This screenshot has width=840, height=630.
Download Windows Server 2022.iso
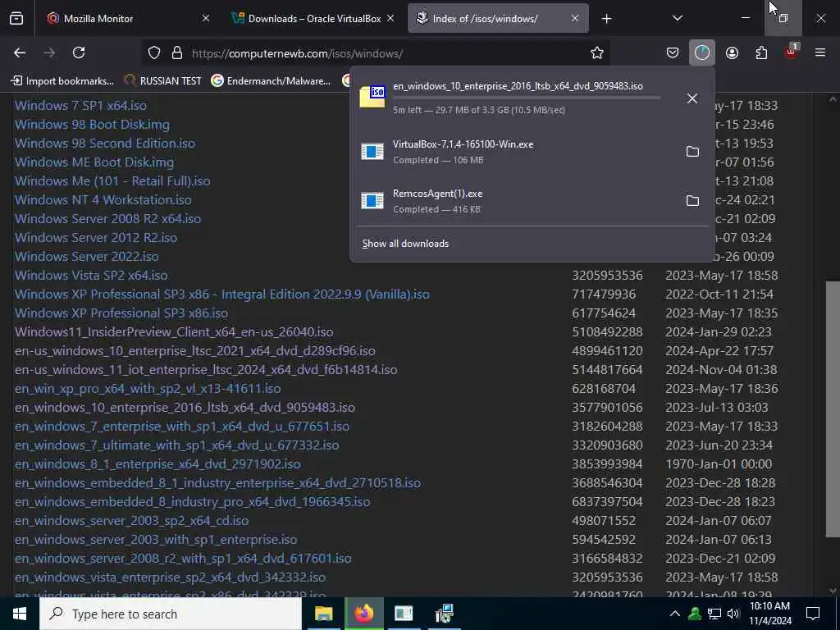86,257
